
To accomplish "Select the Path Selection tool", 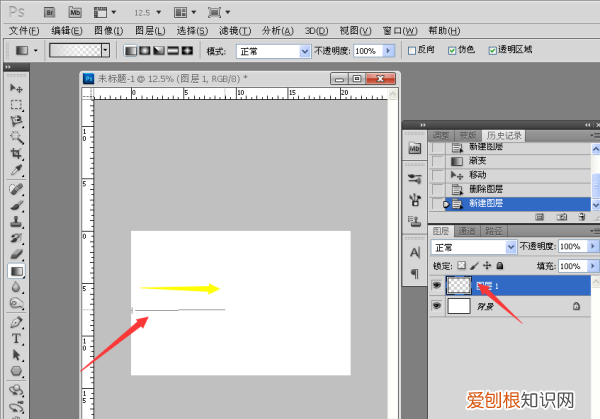I will click(x=16, y=355).
